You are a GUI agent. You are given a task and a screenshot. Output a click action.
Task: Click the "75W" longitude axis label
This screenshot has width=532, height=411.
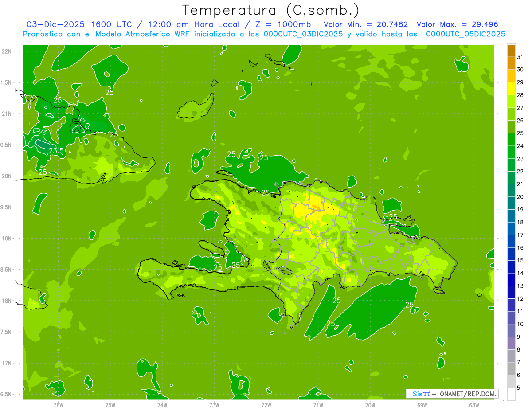click(x=110, y=405)
